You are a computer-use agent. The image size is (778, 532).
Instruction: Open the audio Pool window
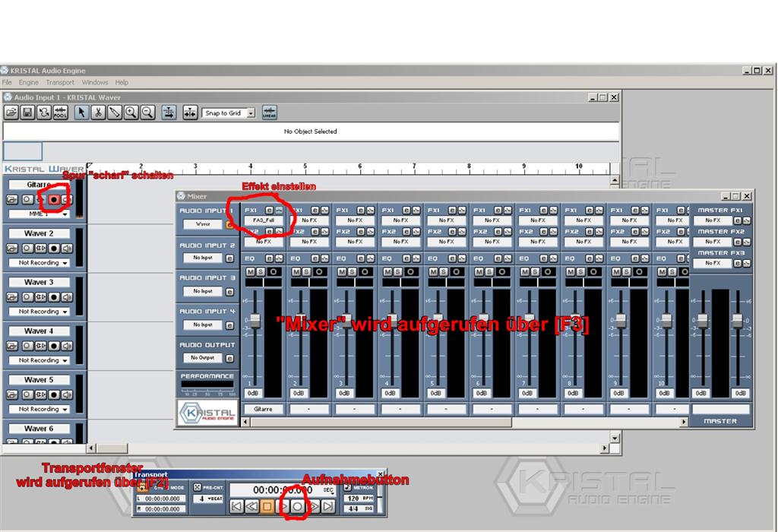(60, 113)
